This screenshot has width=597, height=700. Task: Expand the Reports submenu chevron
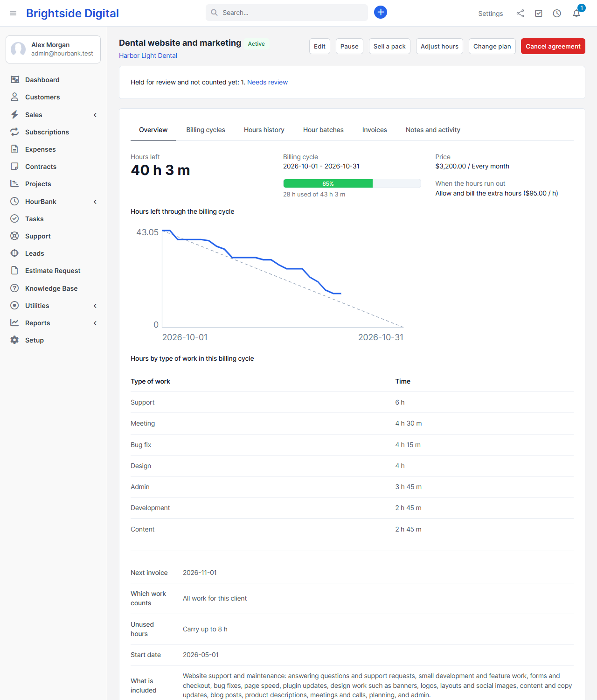pos(95,323)
